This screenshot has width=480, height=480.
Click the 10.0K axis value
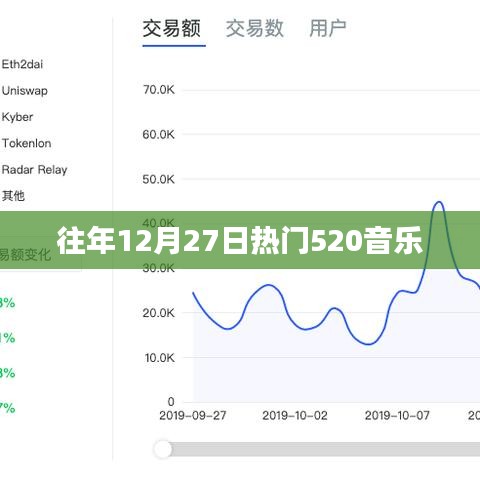159,358
